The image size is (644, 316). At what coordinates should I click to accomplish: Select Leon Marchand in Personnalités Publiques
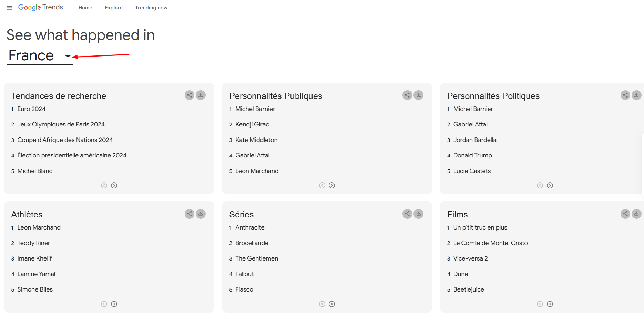(257, 171)
